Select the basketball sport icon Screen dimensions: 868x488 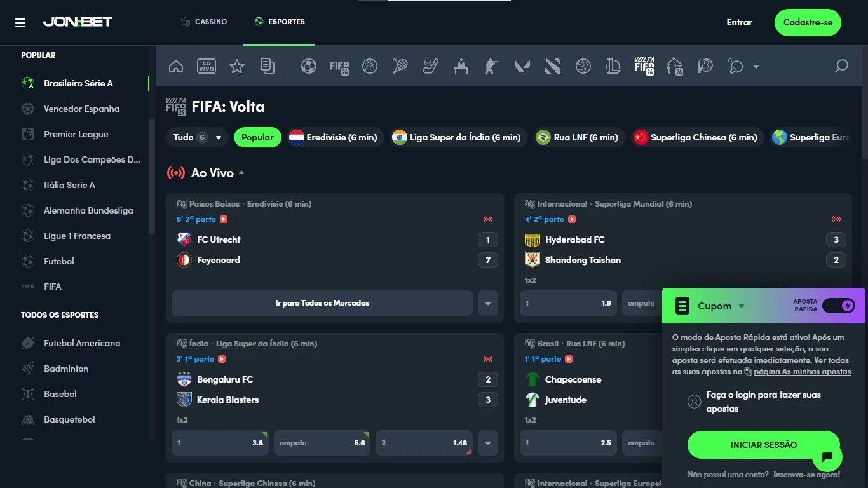coord(370,66)
